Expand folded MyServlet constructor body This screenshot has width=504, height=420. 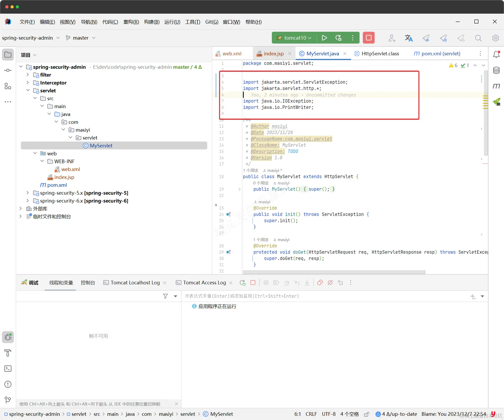tap(239, 189)
